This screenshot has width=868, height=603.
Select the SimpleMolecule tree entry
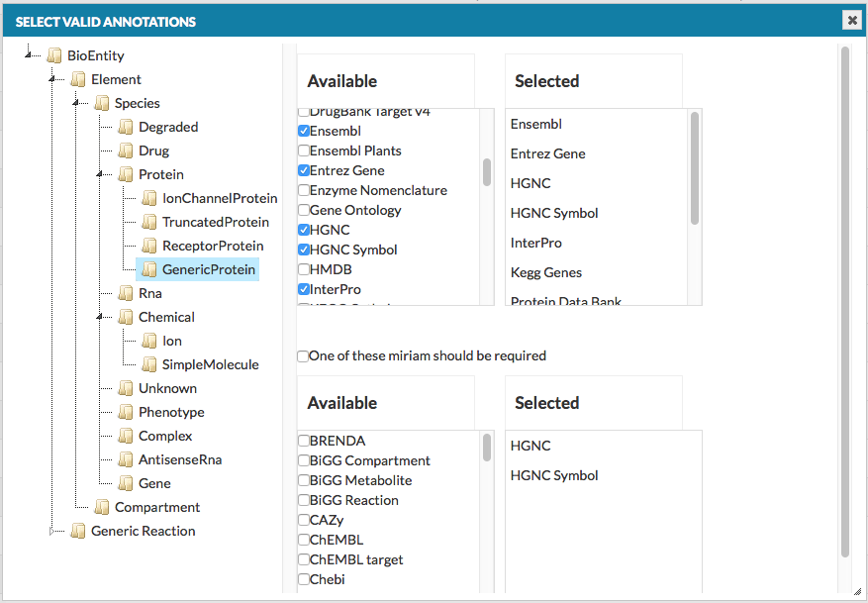(210, 364)
